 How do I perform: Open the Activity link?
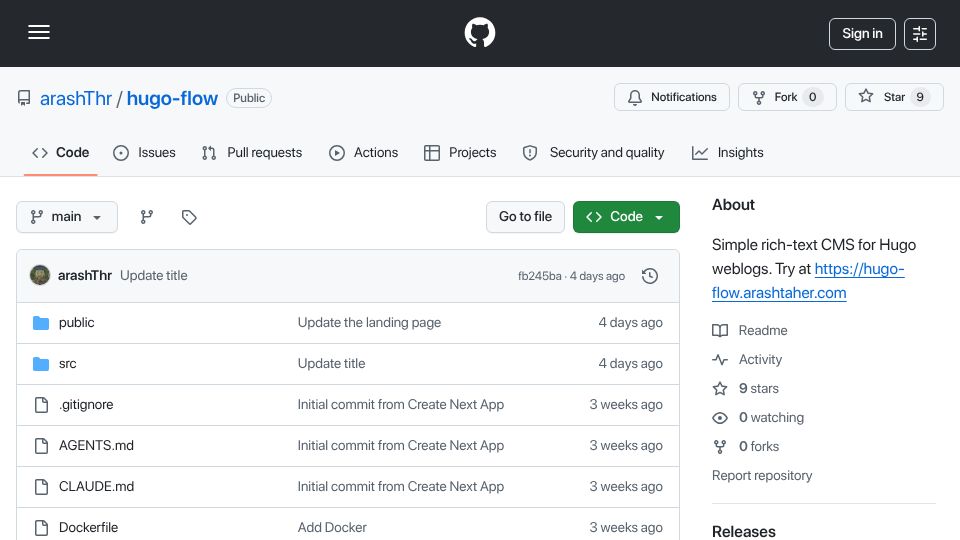[760, 359]
